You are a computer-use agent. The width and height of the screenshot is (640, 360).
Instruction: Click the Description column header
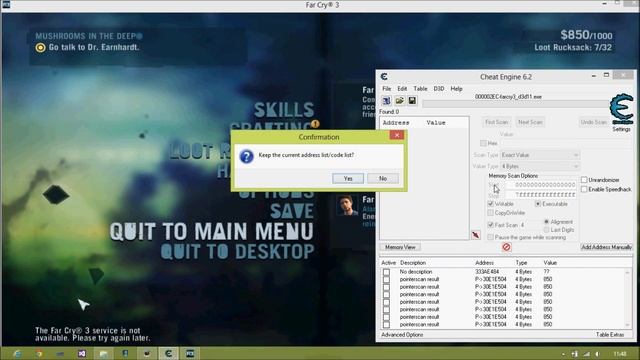pos(413,263)
